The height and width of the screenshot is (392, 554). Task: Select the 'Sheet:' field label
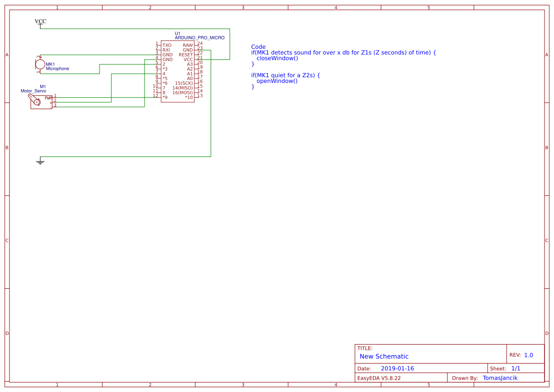click(x=498, y=369)
